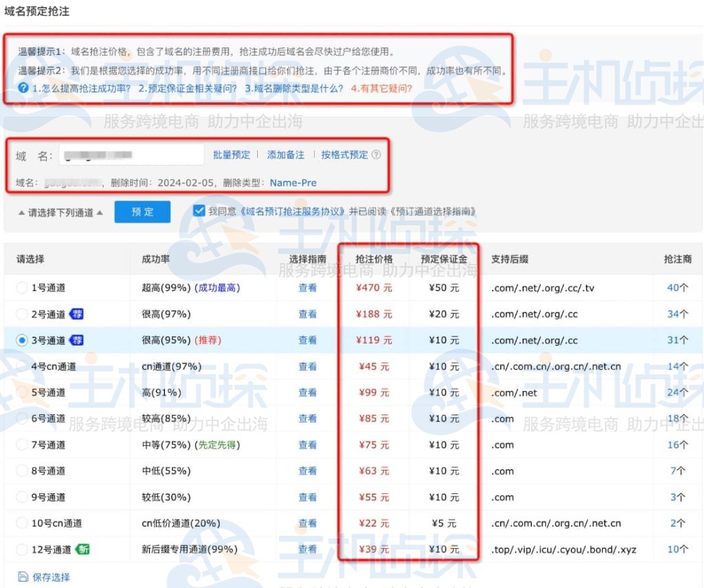704x588 pixels.
Task: Click the 预定保证金 column header
Action: pyautogui.click(x=444, y=259)
